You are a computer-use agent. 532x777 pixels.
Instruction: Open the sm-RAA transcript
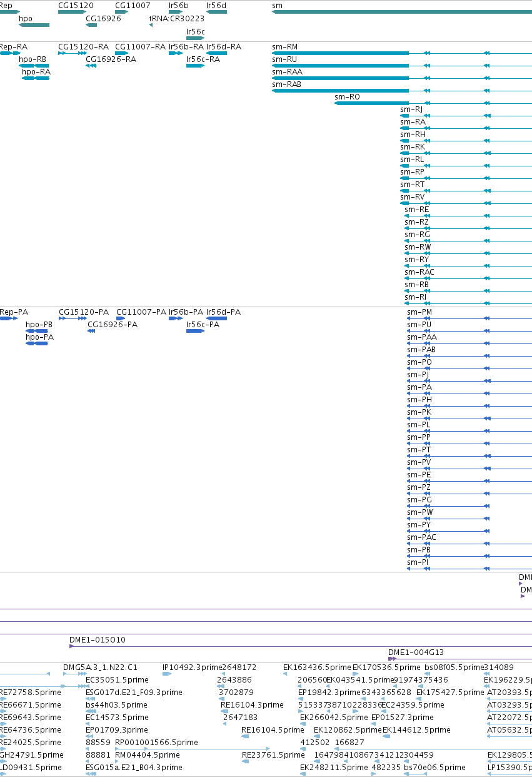[402, 78]
